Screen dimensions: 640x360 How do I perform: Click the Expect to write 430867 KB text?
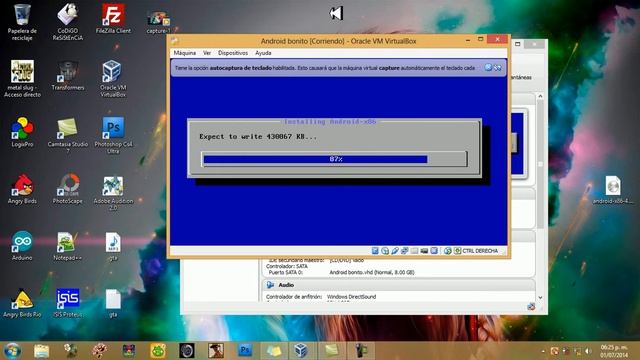(x=258, y=137)
